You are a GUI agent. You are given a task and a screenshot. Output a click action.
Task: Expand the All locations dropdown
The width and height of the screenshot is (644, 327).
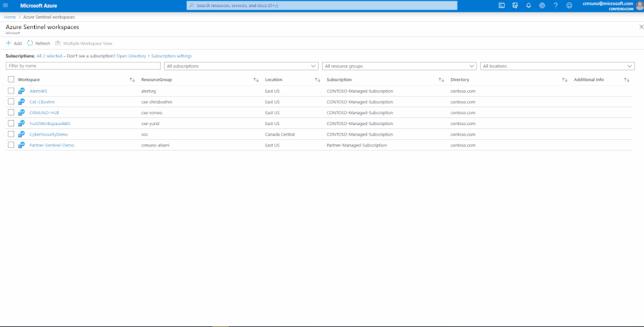pyautogui.click(x=558, y=66)
